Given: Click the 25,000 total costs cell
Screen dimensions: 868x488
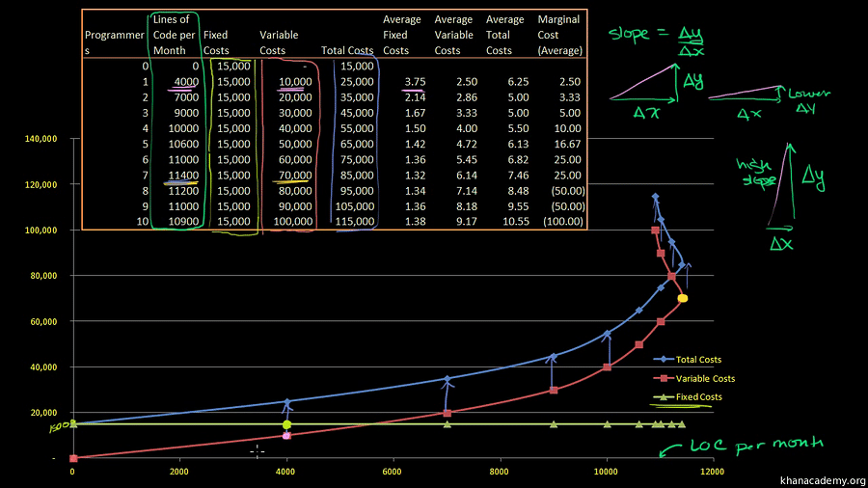Looking at the screenshot, I should pyautogui.click(x=357, y=82).
